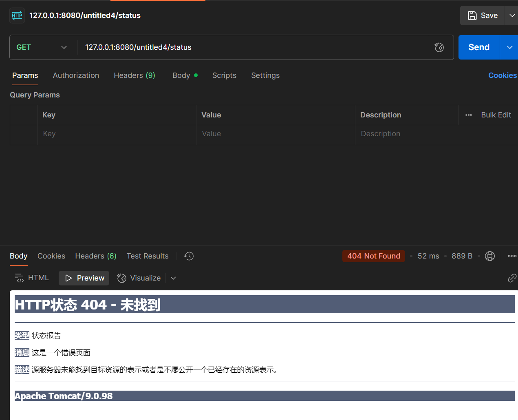The image size is (518, 420).
Task: Click the 52 ms response time
Action: 428,256
